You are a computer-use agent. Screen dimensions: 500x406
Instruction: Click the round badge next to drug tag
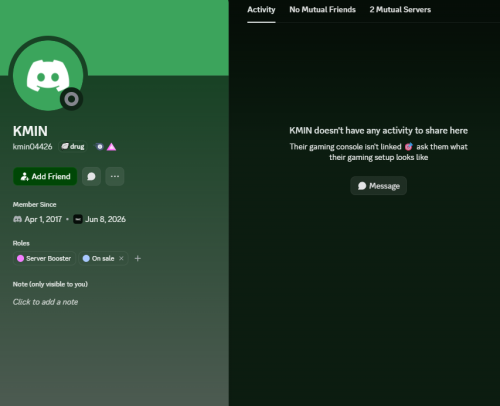(99, 147)
